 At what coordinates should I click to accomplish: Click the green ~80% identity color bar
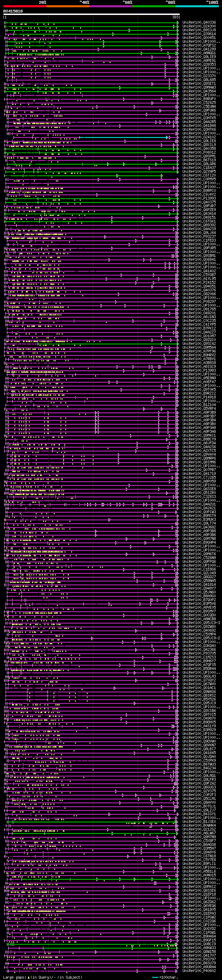pos(154,6)
